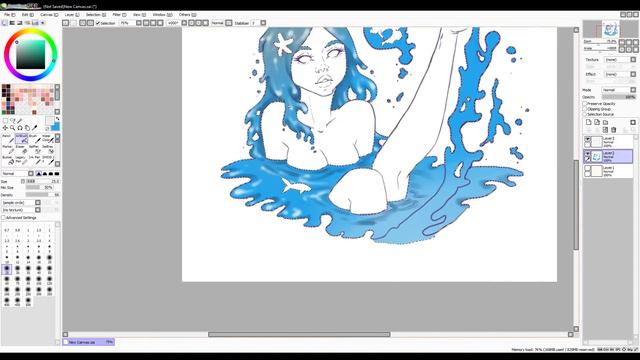The height and width of the screenshot is (360, 640).
Task: Open the brush Normal mode dropdown
Action: click(x=18, y=173)
